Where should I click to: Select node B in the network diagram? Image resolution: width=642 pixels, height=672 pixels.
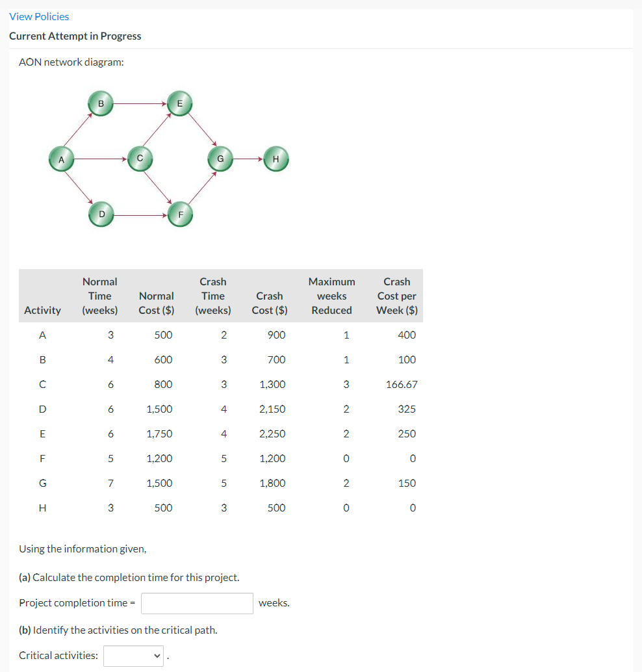pyautogui.click(x=101, y=103)
